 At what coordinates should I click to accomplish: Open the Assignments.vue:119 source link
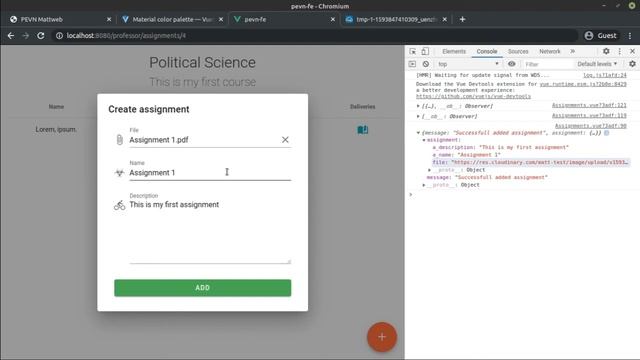pyautogui.click(x=589, y=116)
